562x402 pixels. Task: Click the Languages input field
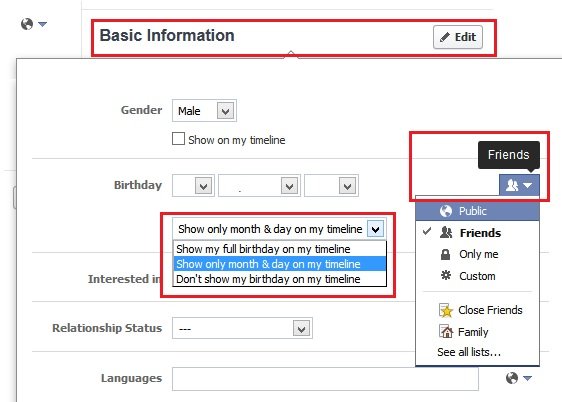pyautogui.click(x=325, y=379)
